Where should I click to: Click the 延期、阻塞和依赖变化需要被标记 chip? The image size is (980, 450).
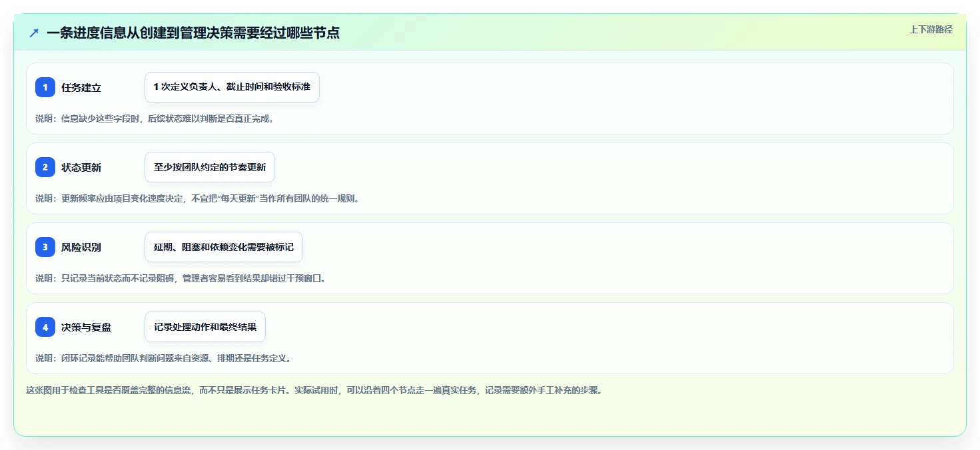[224, 247]
